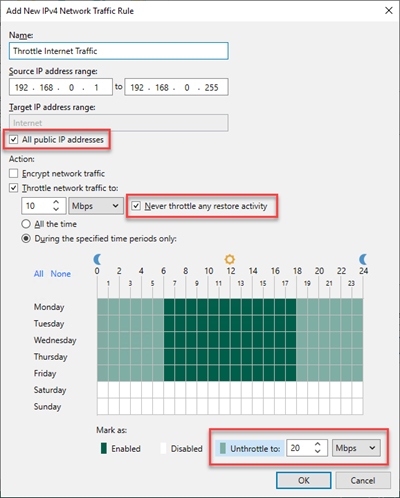Toggle Never throttle any restore activity
The height and width of the screenshot is (498, 400).
click(136, 206)
